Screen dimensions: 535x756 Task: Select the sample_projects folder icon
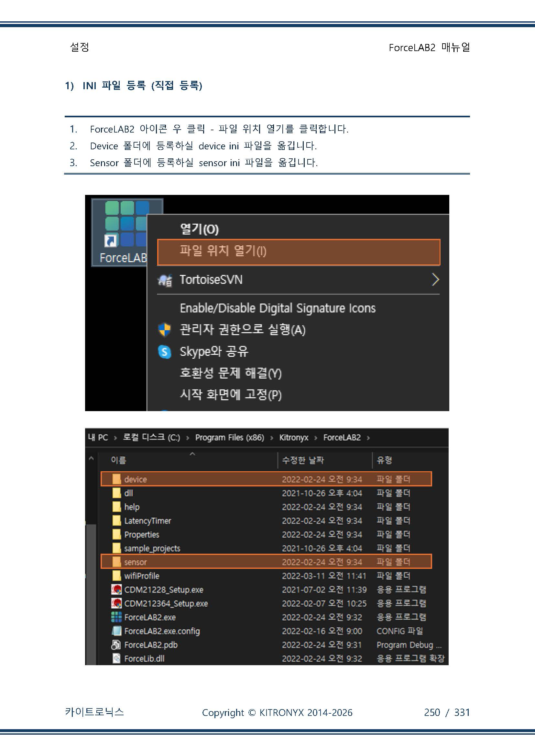tap(116, 548)
